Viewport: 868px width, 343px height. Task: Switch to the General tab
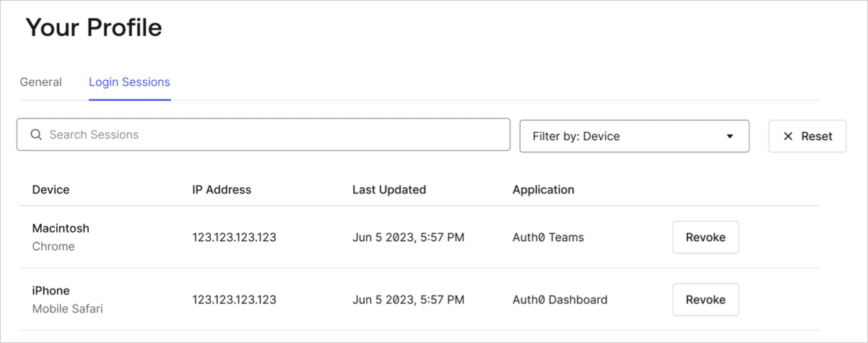coord(40,82)
